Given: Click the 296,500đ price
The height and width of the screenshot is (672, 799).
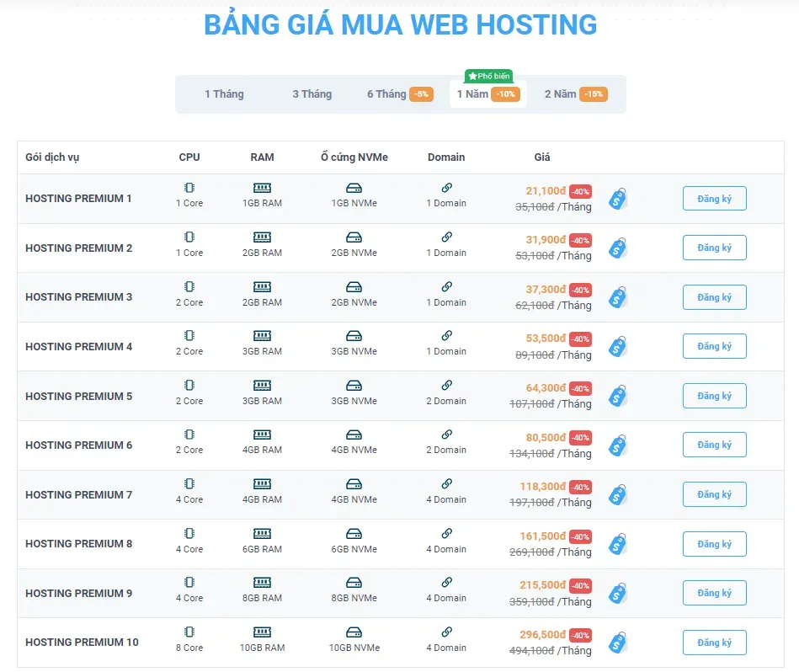Looking at the screenshot, I should click(543, 635).
